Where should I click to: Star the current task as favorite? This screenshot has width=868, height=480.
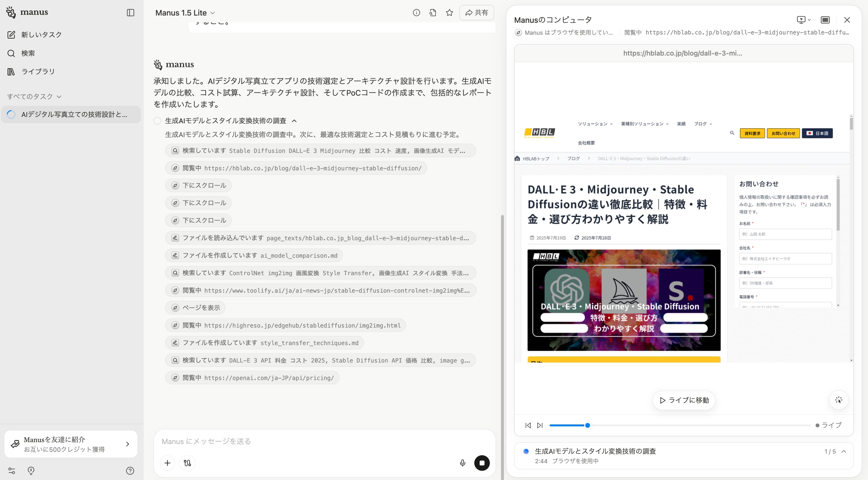point(450,12)
